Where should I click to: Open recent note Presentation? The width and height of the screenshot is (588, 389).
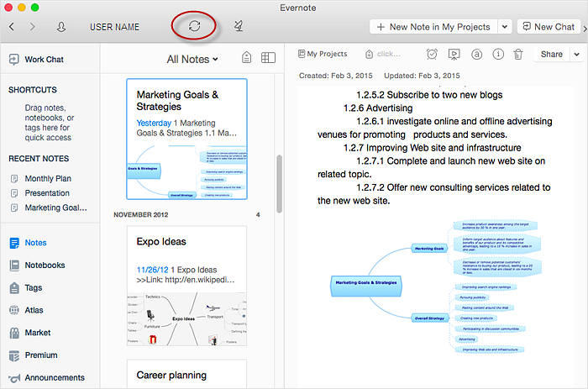tap(40, 193)
